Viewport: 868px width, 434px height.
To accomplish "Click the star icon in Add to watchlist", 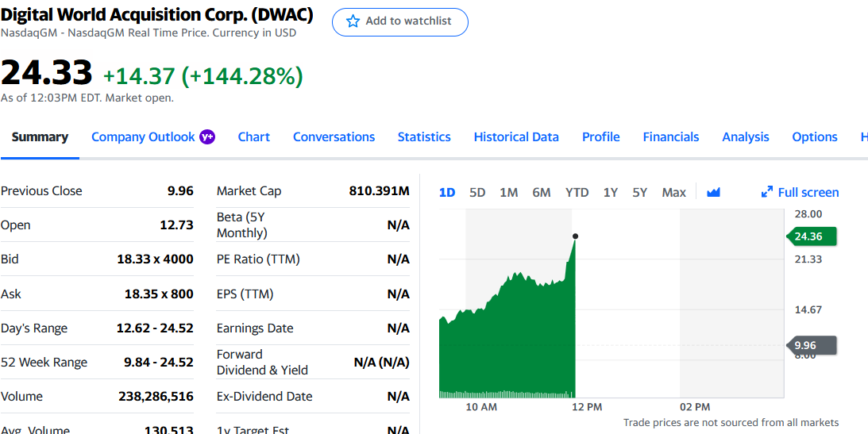I will click(x=353, y=21).
